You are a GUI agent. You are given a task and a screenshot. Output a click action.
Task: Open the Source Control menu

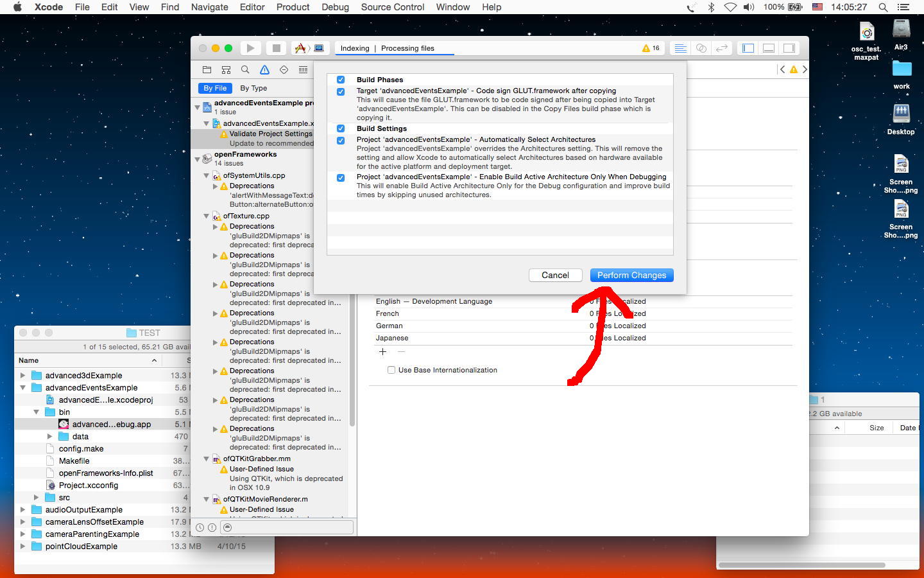tap(393, 7)
